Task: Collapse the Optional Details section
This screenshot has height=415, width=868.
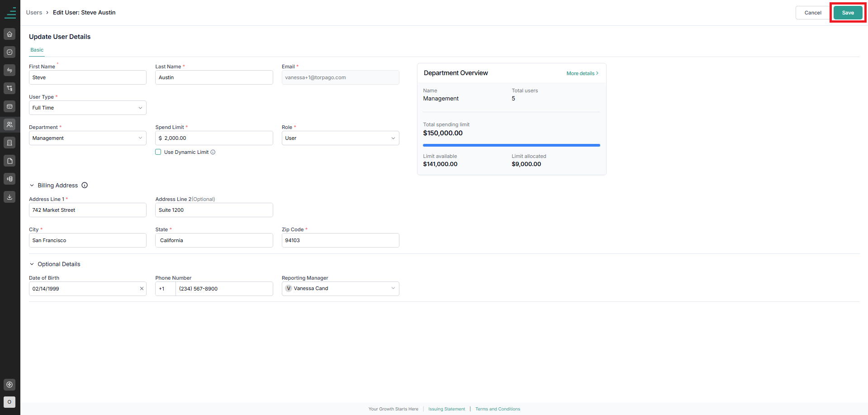Action: click(x=32, y=264)
